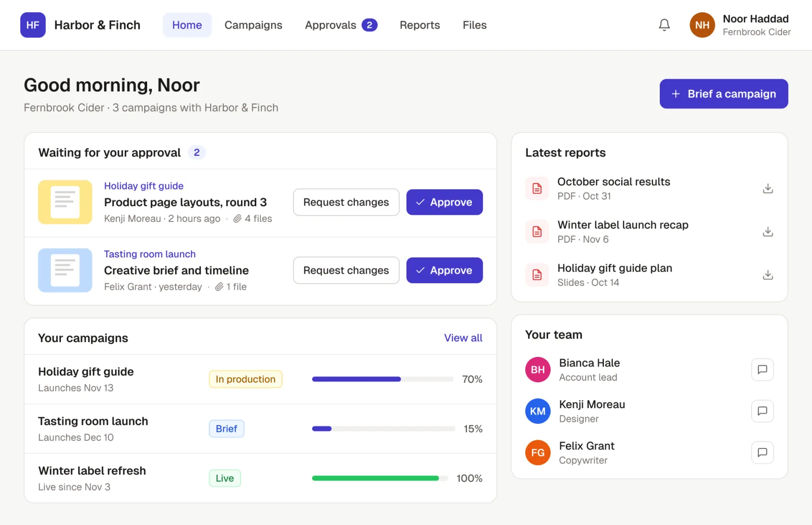
Task: Open the Approvals tab
Action: [x=341, y=25]
